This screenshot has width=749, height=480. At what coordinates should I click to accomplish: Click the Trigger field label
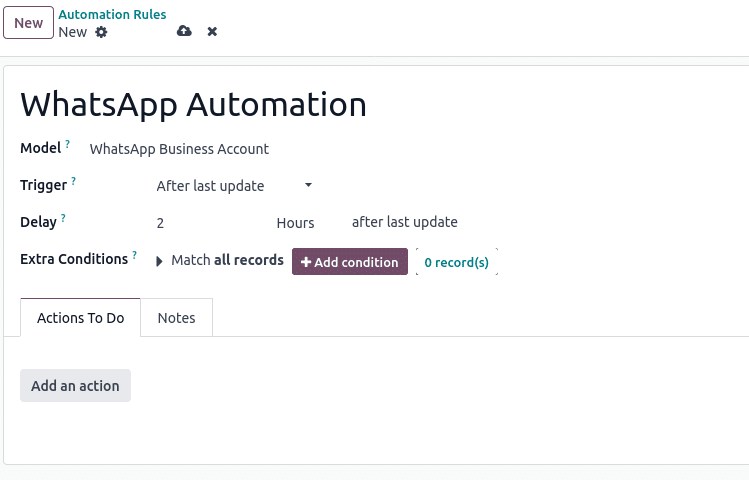tap(43, 185)
